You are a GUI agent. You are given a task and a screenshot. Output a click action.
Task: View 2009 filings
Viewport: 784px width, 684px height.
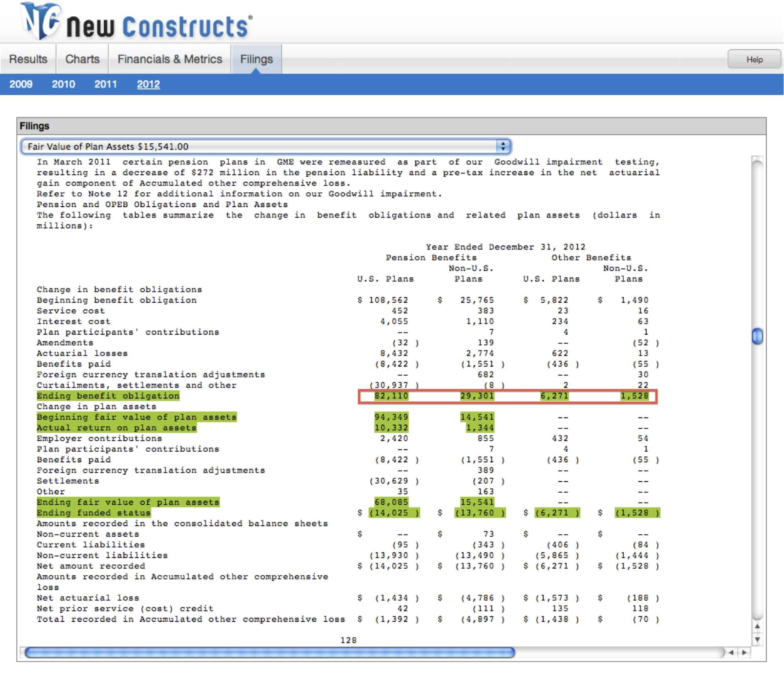(x=21, y=84)
